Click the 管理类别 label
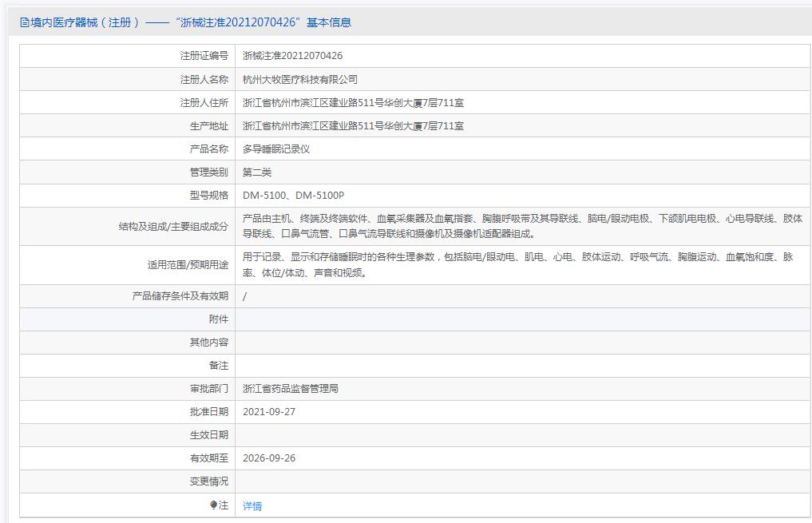Image resolution: width=812 pixels, height=523 pixels. pyautogui.click(x=208, y=172)
